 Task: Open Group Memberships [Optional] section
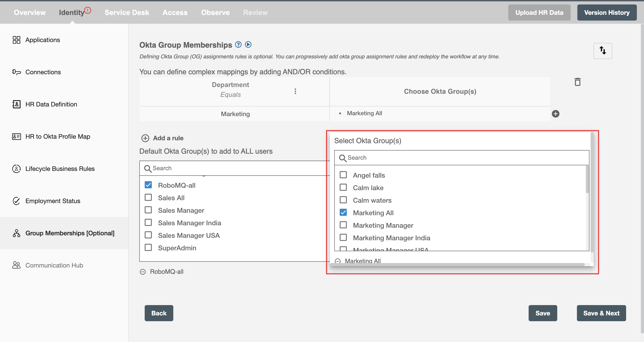tap(64, 233)
